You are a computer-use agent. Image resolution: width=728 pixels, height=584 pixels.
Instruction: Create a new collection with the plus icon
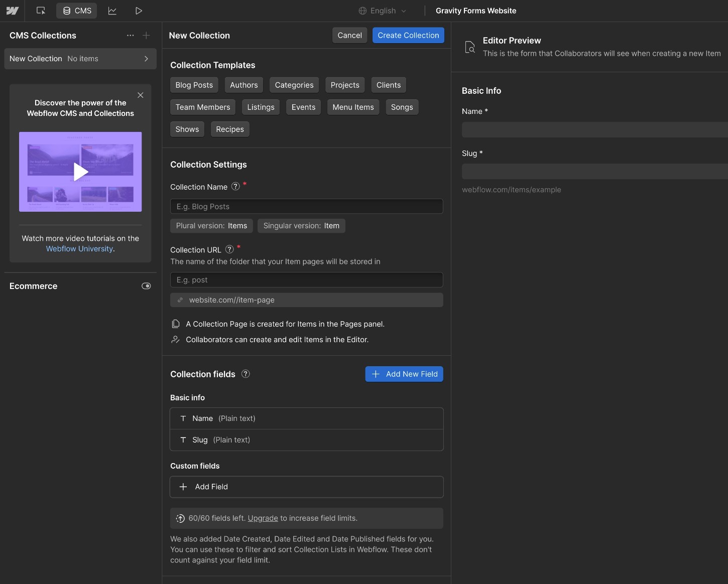tap(146, 35)
